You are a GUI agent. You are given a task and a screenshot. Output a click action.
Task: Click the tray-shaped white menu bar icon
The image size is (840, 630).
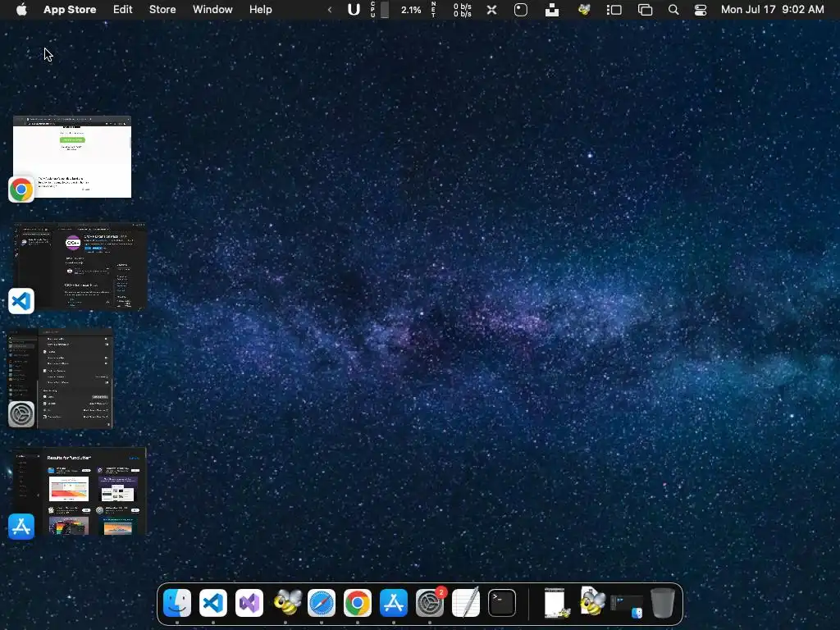552,9
